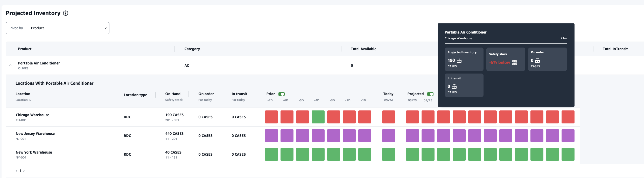644x178 pixels.
Task: Select Chicago Warehouse Today red cell
Action: pyautogui.click(x=389, y=117)
